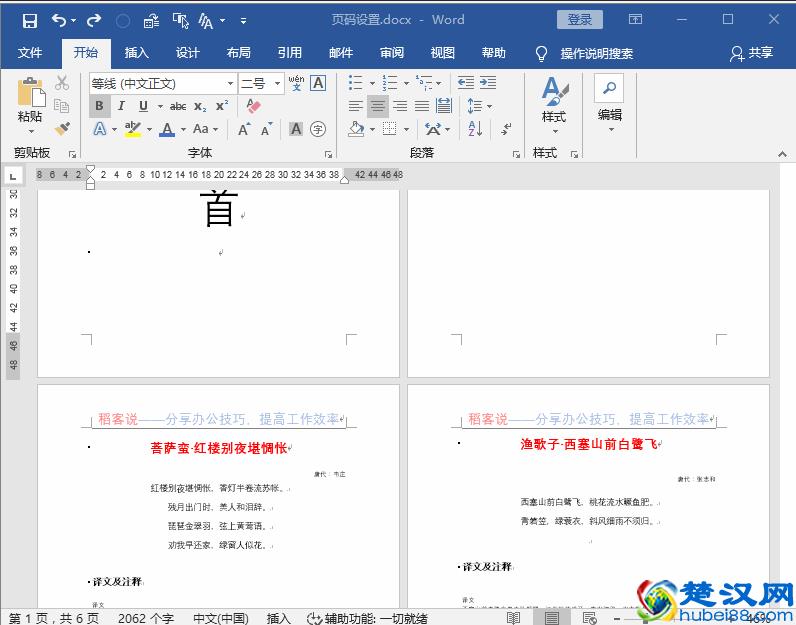
Task: Apply distributed alignment
Action: click(444, 106)
